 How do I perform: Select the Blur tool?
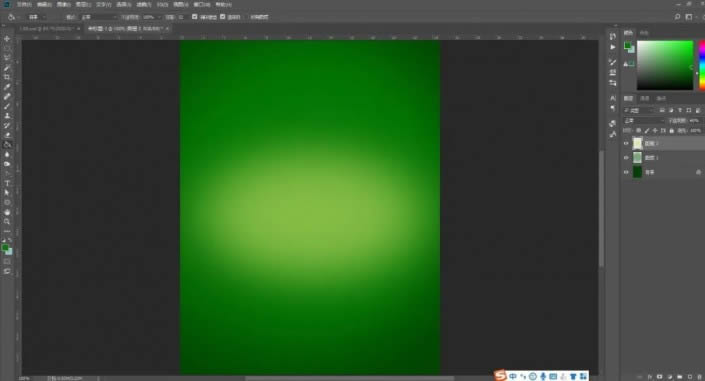coord(7,154)
